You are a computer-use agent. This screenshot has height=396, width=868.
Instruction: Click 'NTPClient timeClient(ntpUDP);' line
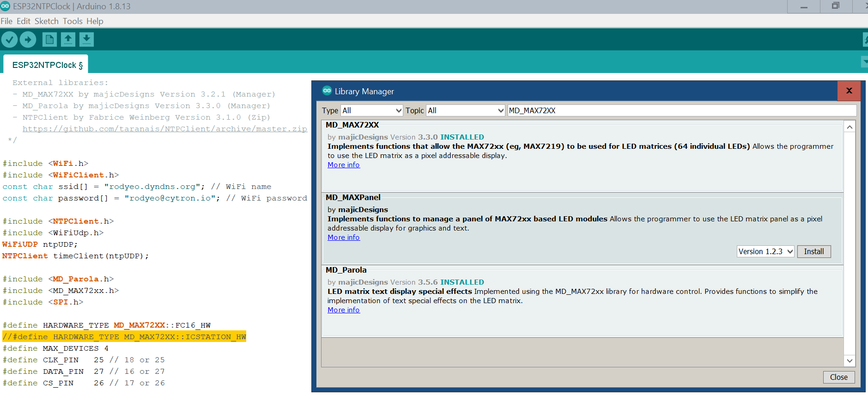click(x=75, y=256)
